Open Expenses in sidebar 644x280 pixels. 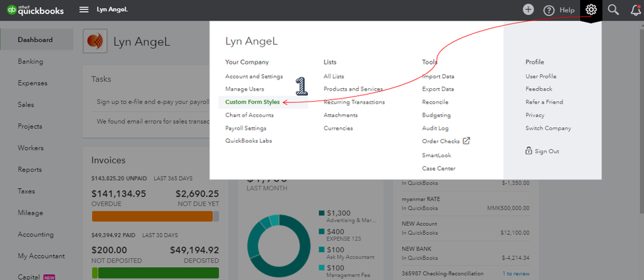point(32,83)
